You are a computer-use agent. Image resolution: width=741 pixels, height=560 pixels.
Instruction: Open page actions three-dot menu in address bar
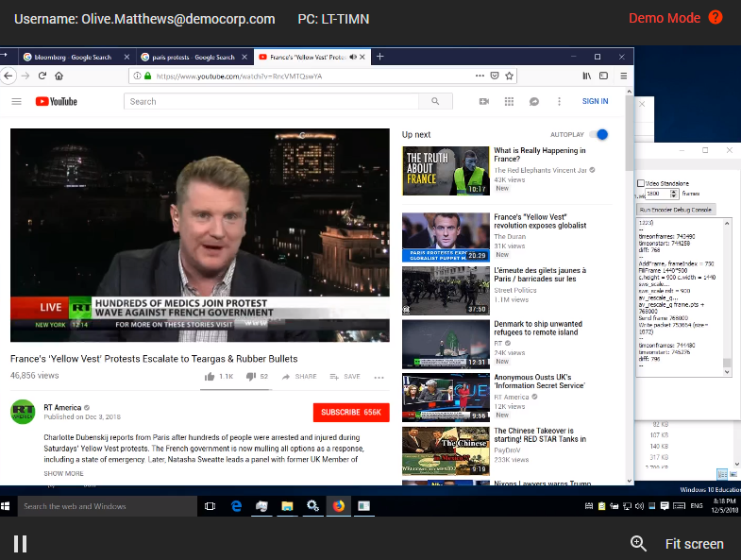click(x=480, y=76)
